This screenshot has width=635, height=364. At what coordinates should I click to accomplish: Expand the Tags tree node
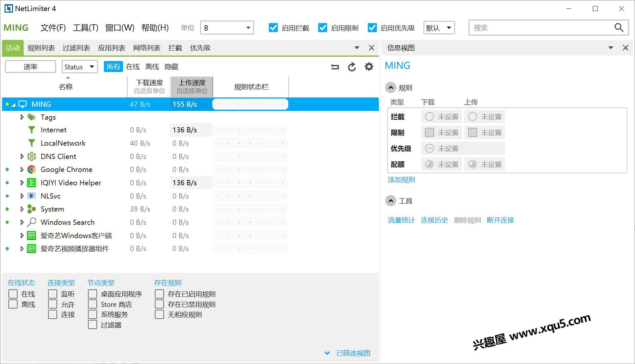click(x=22, y=117)
